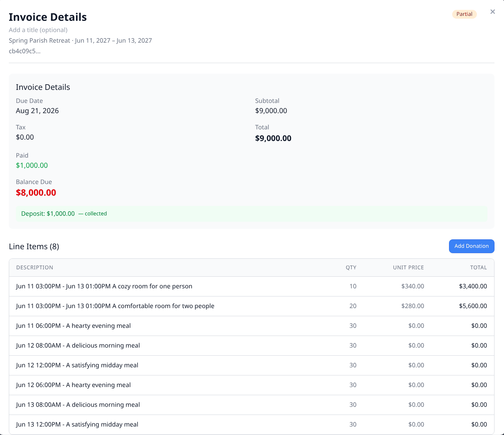
Task: Click quantity 10 in the cozy room row
Action: click(353, 286)
